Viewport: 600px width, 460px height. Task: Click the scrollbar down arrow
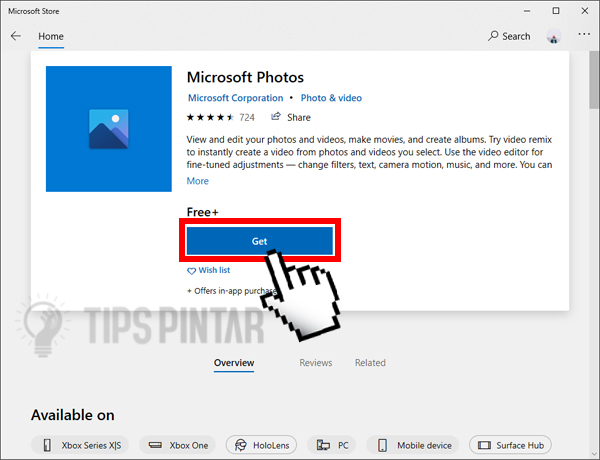tap(594, 454)
